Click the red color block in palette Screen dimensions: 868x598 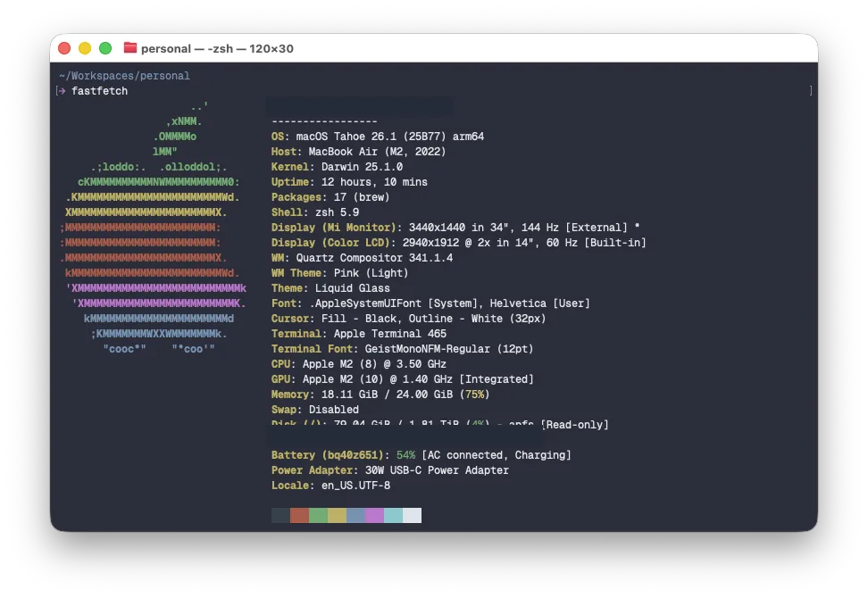coord(299,516)
